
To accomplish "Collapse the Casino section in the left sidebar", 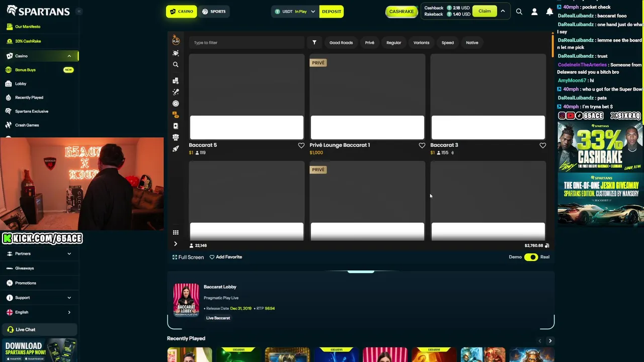I will coord(69,56).
